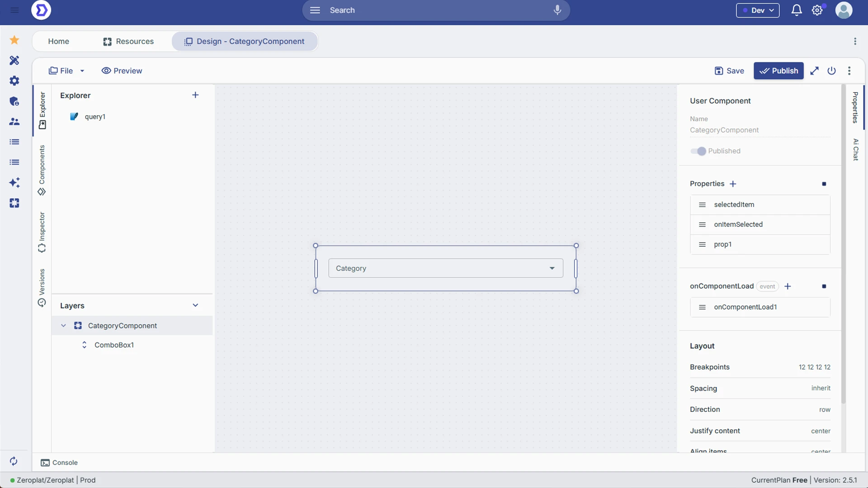Switch to the Home tab

coord(58,41)
